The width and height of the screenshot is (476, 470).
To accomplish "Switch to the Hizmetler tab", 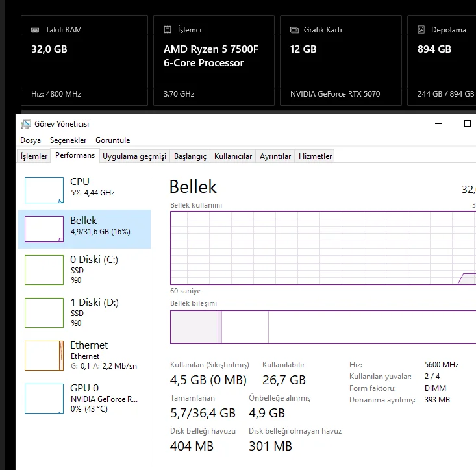I will (x=315, y=156).
